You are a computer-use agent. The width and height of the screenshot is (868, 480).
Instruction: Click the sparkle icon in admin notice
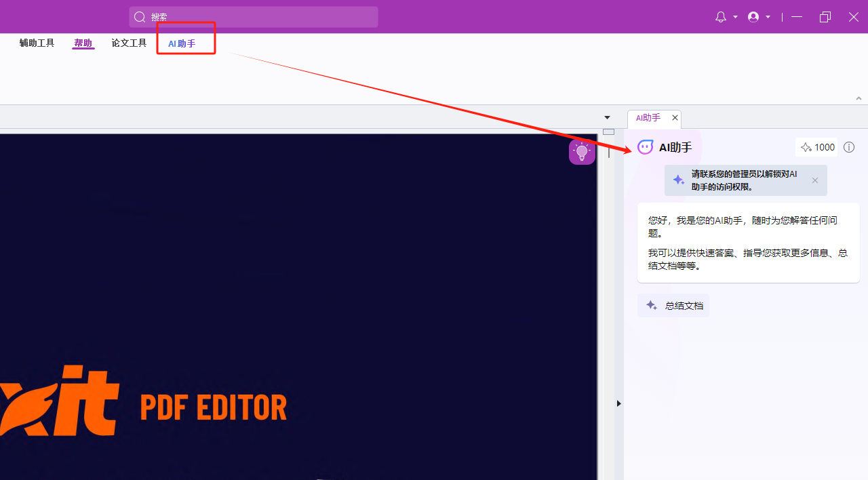click(x=678, y=180)
